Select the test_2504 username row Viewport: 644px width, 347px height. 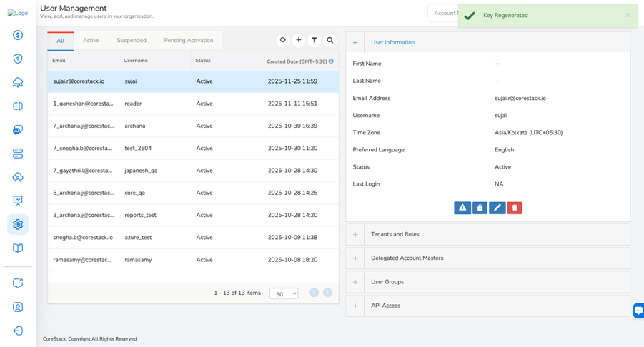[x=193, y=148]
